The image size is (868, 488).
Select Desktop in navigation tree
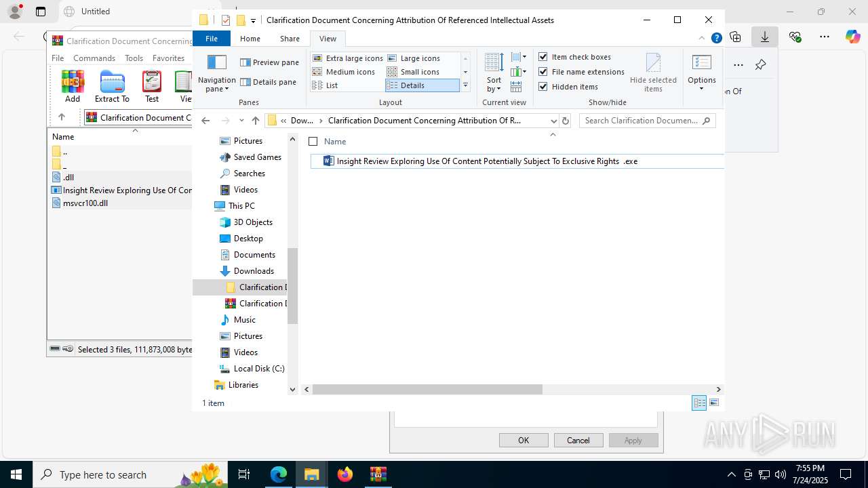click(241, 239)
